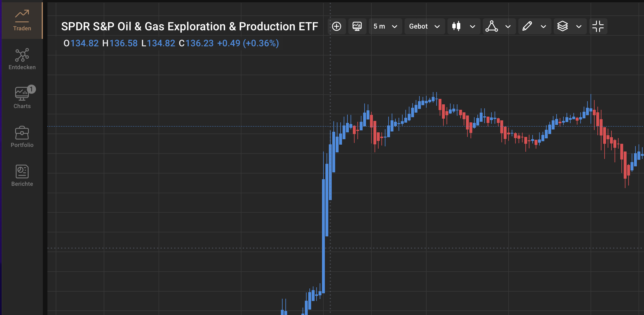Expand the chart type chevron

[473, 27]
